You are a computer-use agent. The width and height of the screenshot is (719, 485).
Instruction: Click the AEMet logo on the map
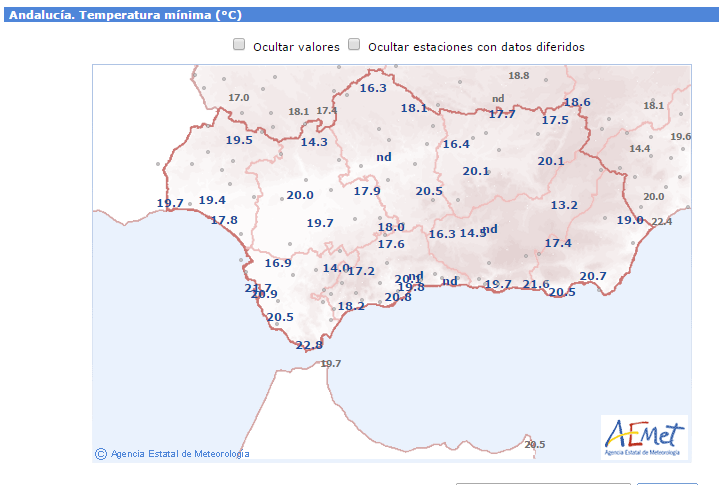click(644, 437)
